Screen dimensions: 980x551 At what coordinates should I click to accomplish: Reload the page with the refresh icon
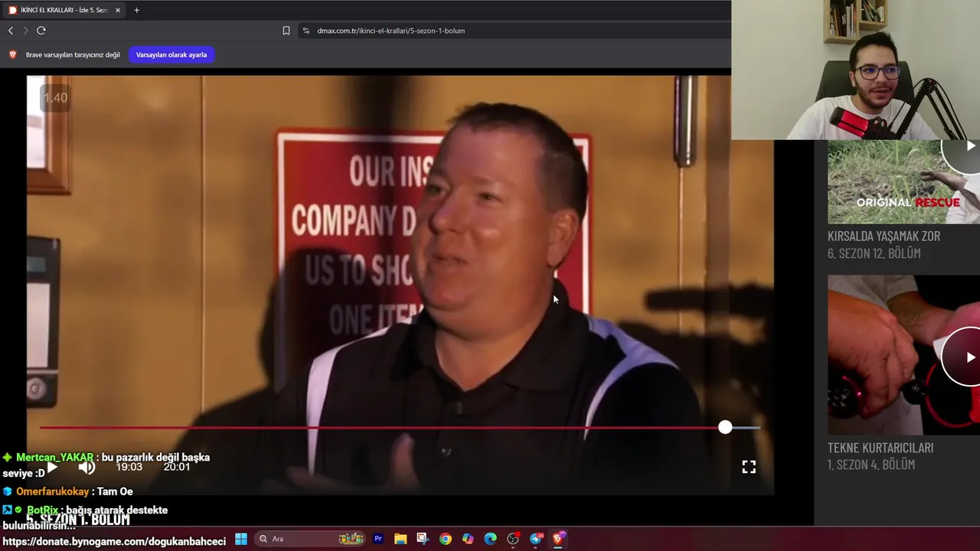[41, 31]
